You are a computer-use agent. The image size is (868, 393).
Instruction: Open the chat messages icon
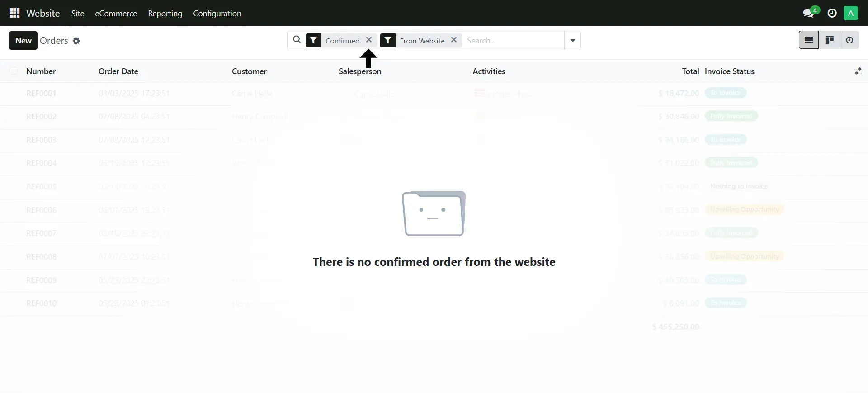(808, 14)
